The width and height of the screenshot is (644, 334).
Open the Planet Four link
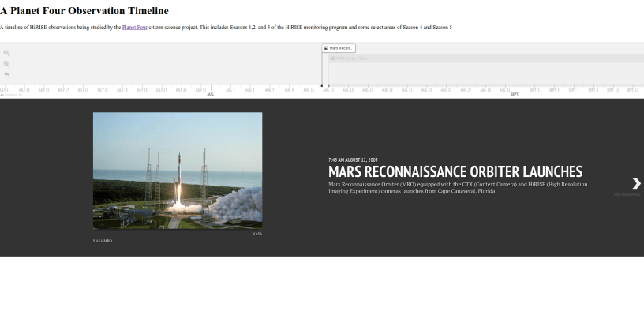click(x=135, y=28)
